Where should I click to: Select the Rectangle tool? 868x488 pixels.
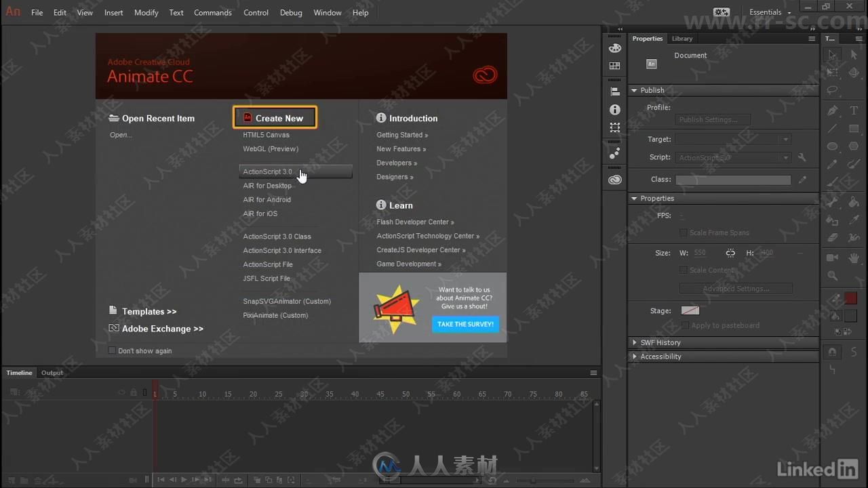854,128
